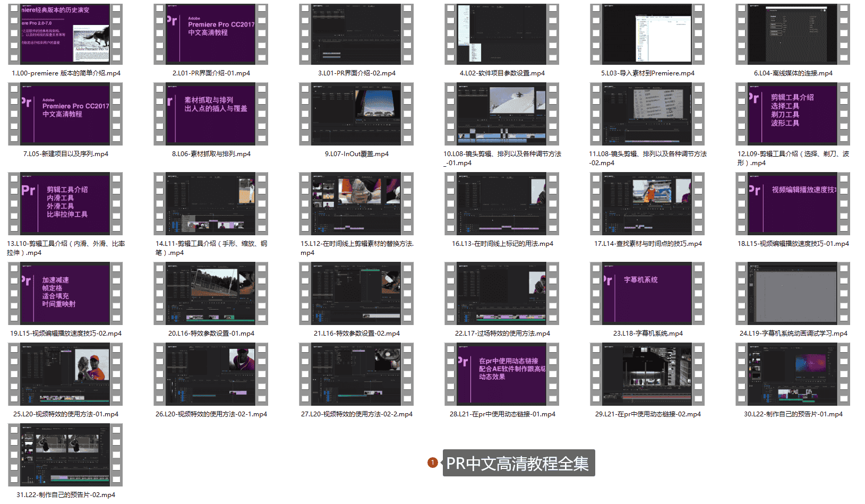The width and height of the screenshot is (865, 504).
Task: Click the file name 6.L04-离线媒体的连接.mp4
Action: (x=793, y=73)
